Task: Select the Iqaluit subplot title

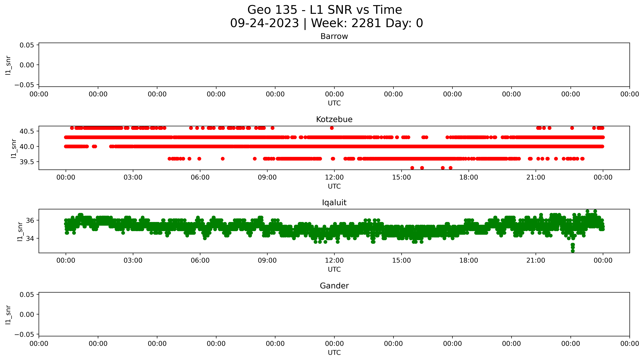Action: (334, 203)
